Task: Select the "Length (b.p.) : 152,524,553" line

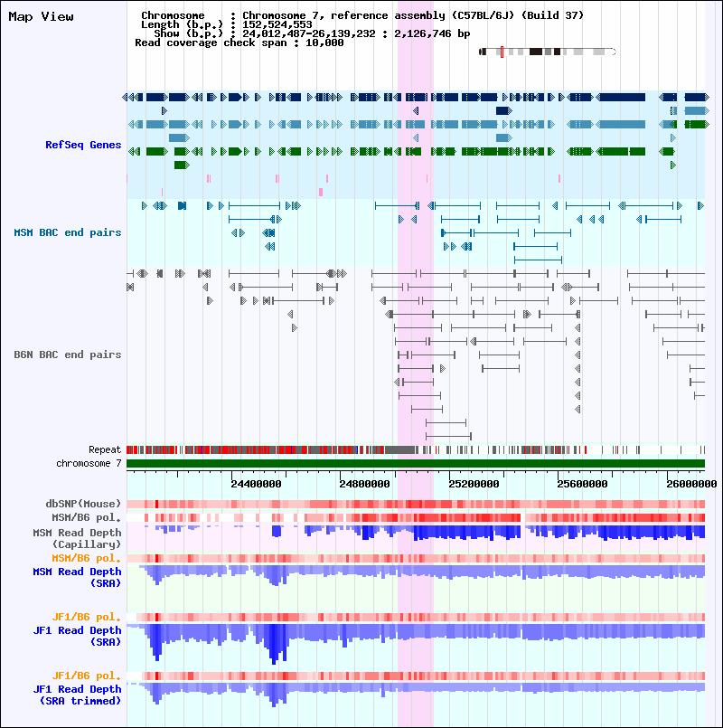Action: click(x=227, y=24)
